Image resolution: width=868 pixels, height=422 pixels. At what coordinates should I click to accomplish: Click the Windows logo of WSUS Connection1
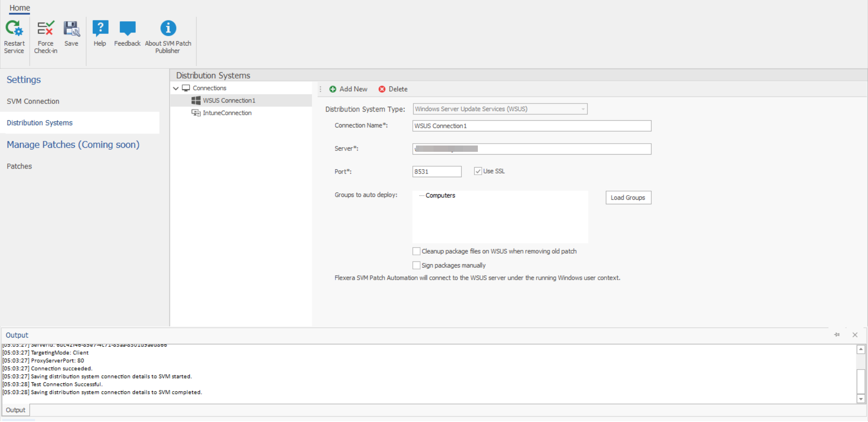(196, 100)
